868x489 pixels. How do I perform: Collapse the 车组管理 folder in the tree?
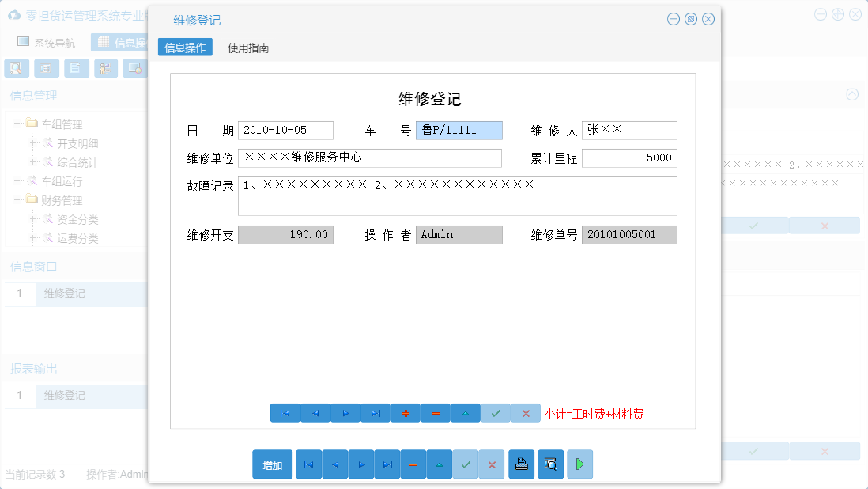(x=18, y=123)
